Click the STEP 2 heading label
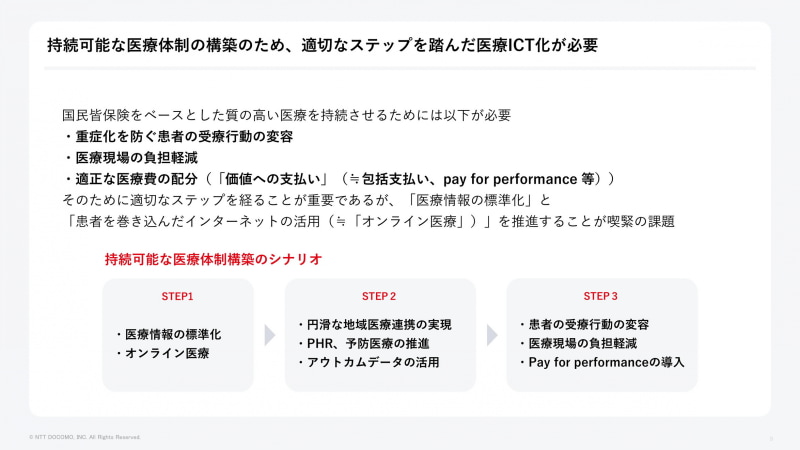Screen dimensions: 800x450 click(379, 297)
